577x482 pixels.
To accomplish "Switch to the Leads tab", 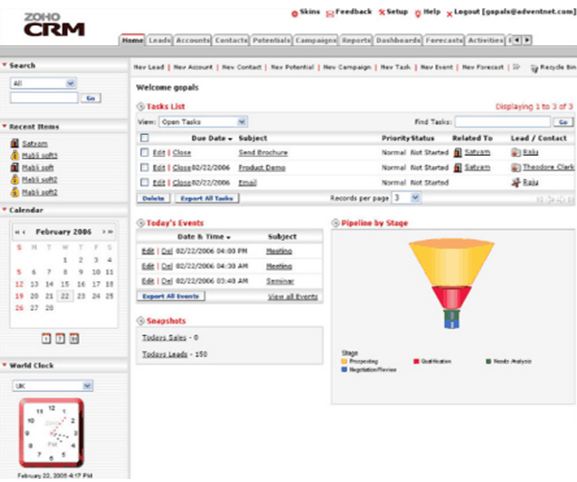I will click(160, 40).
